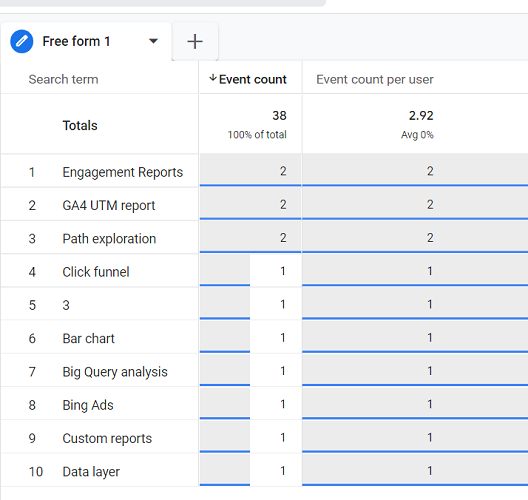Click the Event count cell for Custom reports
The image size is (528, 500).
point(250,437)
